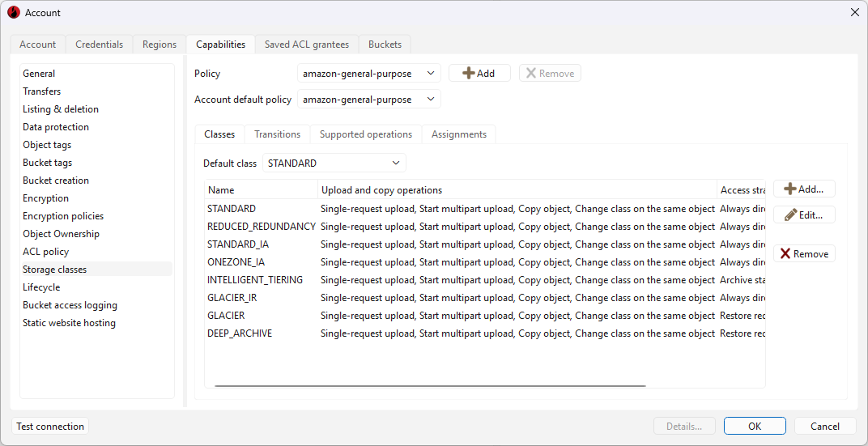The width and height of the screenshot is (868, 446).
Task: Select Static website hosting in the sidebar
Action: (97, 323)
